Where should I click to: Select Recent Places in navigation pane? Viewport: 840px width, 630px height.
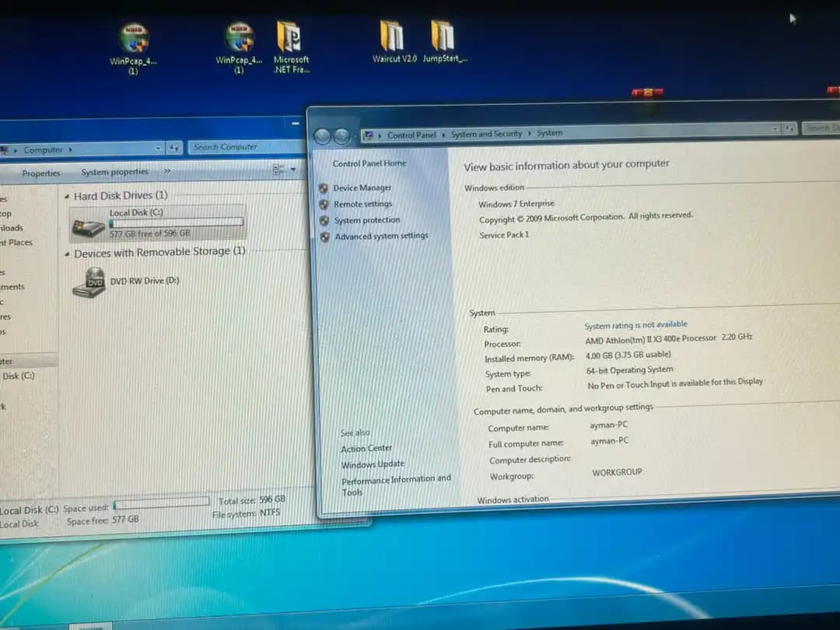16,243
